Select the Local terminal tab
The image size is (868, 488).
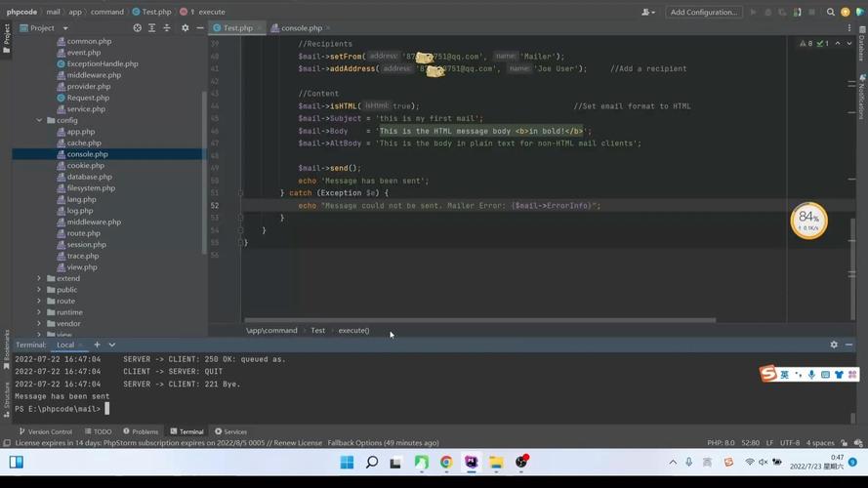pyautogui.click(x=65, y=345)
